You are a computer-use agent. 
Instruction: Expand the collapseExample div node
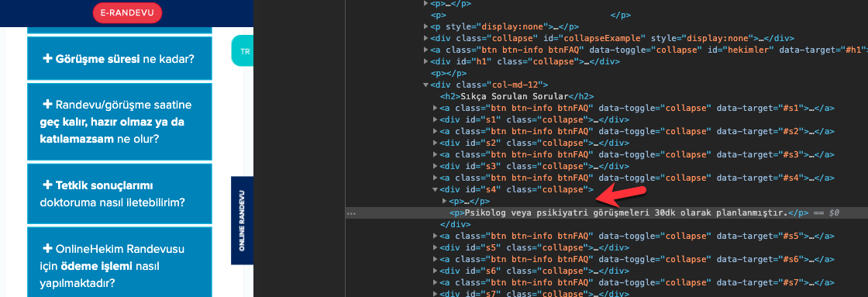(x=425, y=38)
